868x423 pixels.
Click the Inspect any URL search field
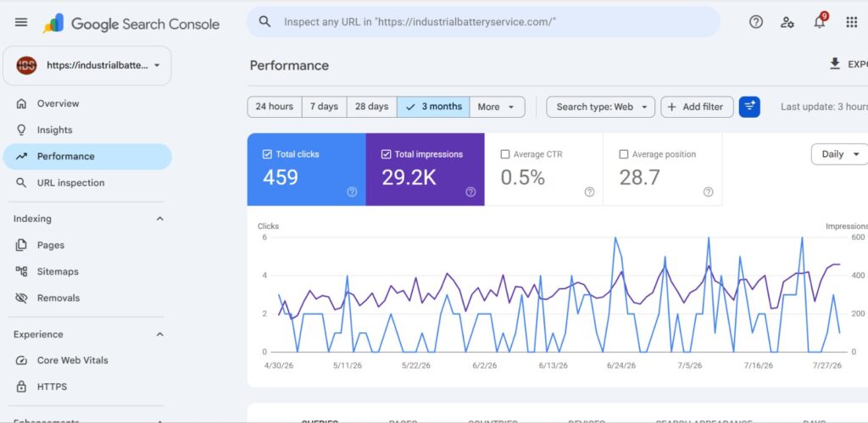tap(483, 22)
